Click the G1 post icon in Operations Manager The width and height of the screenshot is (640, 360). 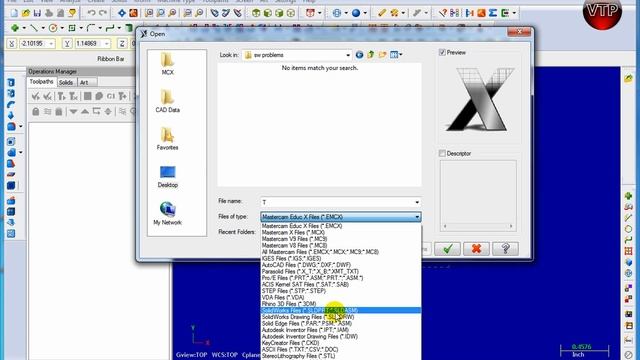pos(111,96)
